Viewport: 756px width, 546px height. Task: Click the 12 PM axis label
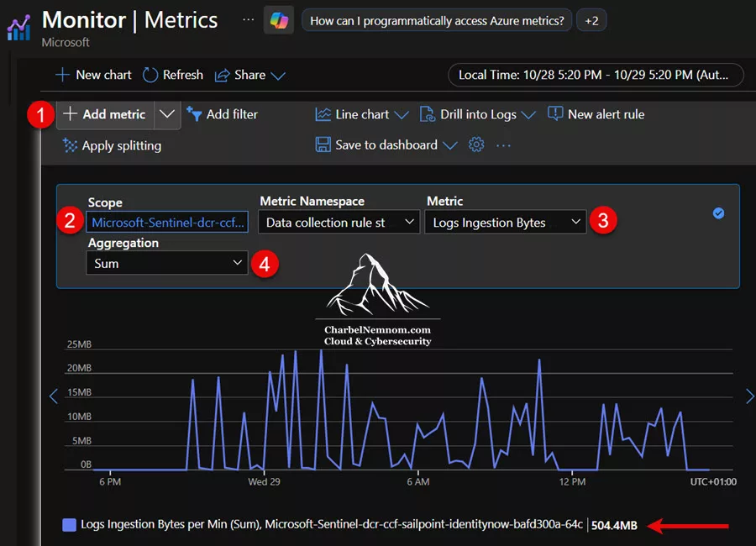pos(572,481)
